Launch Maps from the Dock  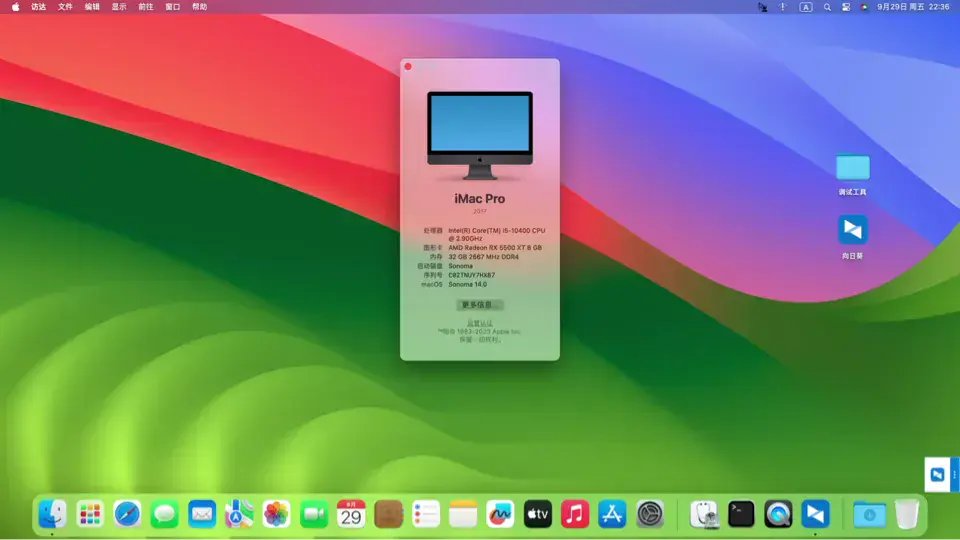239,514
